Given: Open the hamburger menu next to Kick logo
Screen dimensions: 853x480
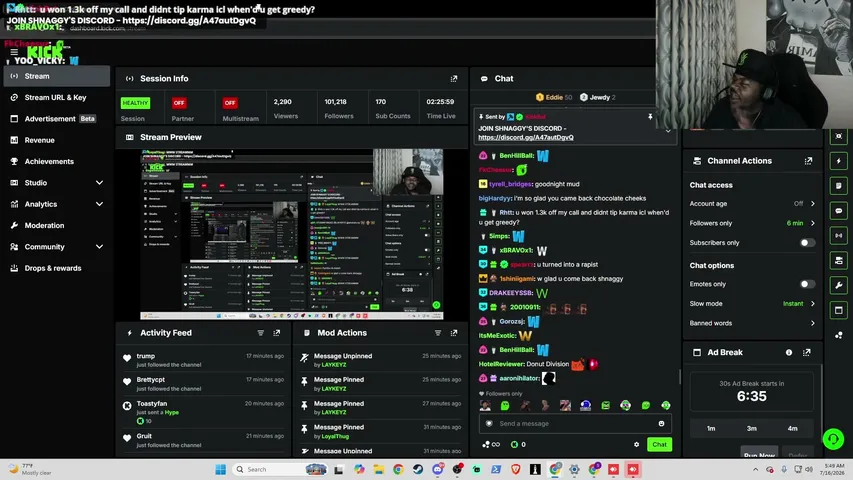Looking at the screenshot, I should (x=14, y=52).
